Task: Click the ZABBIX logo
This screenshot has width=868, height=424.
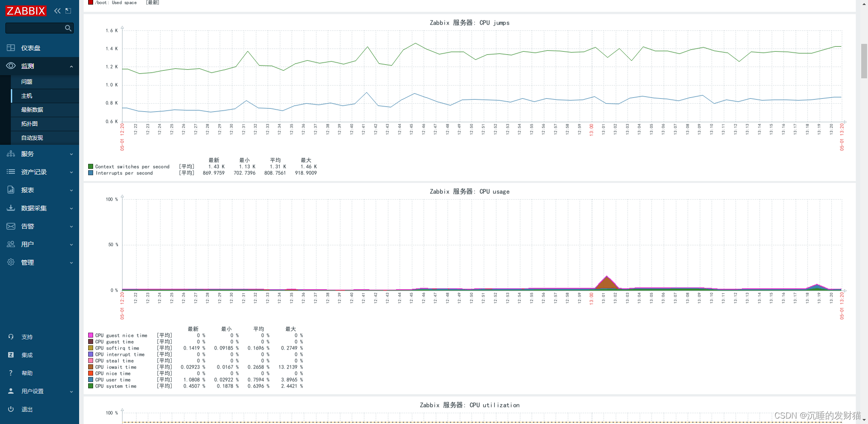Action: tap(26, 11)
